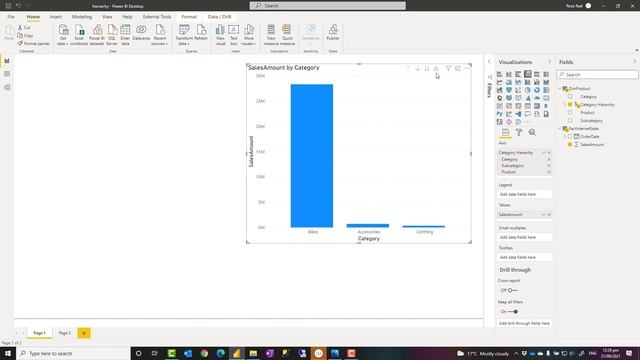Switch to the Help ribbon tab
The height and width of the screenshot is (360, 640).
point(127,17)
